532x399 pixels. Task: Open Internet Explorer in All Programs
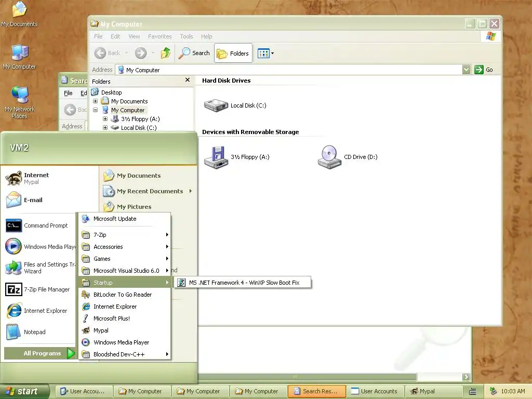(125, 307)
